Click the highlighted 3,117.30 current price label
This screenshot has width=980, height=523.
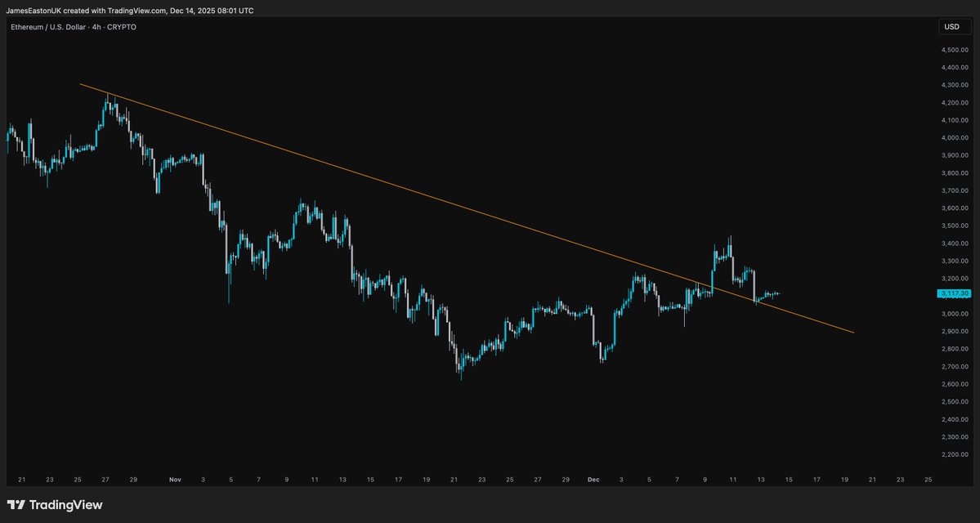tap(955, 293)
